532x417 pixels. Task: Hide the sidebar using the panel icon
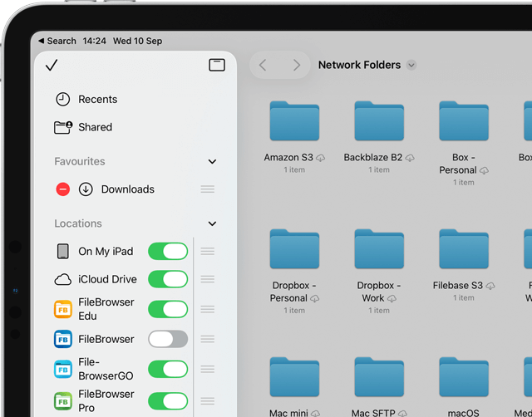click(217, 65)
